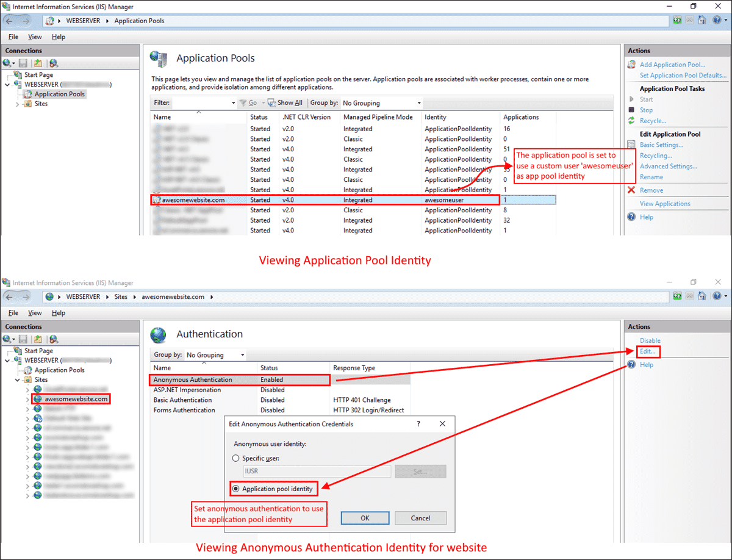
Task: Open the View menu
Action: [35, 37]
